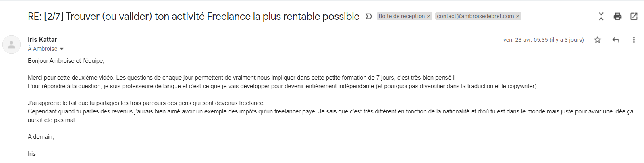Viewport: 644px width, 163px height.
Task: Click the greeting line Bonjour Ambroise et l'équipe
Action: (66, 61)
